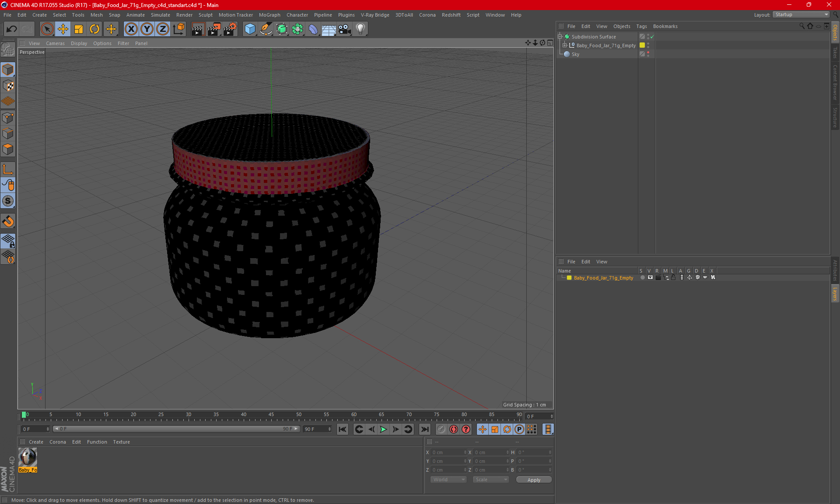The width and height of the screenshot is (840, 504).
Task: Open viewport Cameras menu
Action: click(55, 43)
